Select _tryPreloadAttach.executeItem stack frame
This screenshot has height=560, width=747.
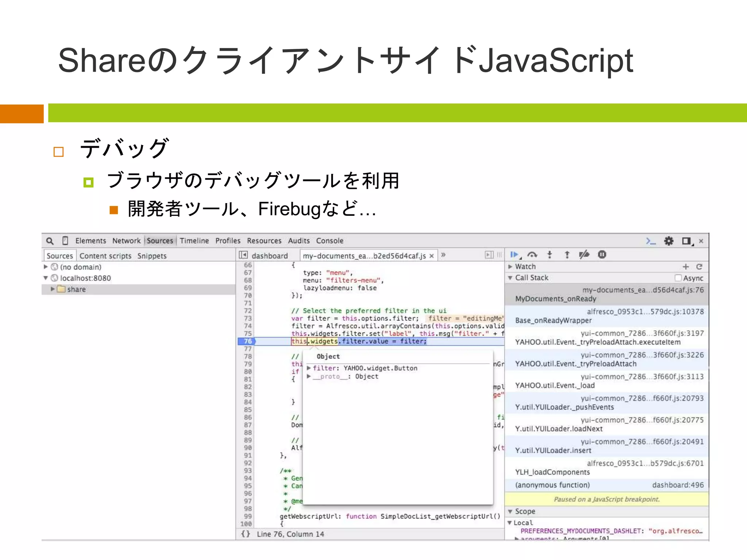607,338
